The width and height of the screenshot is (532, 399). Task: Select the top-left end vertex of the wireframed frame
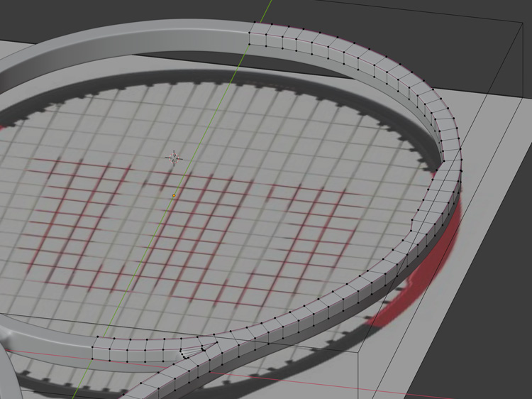pyautogui.click(x=250, y=24)
